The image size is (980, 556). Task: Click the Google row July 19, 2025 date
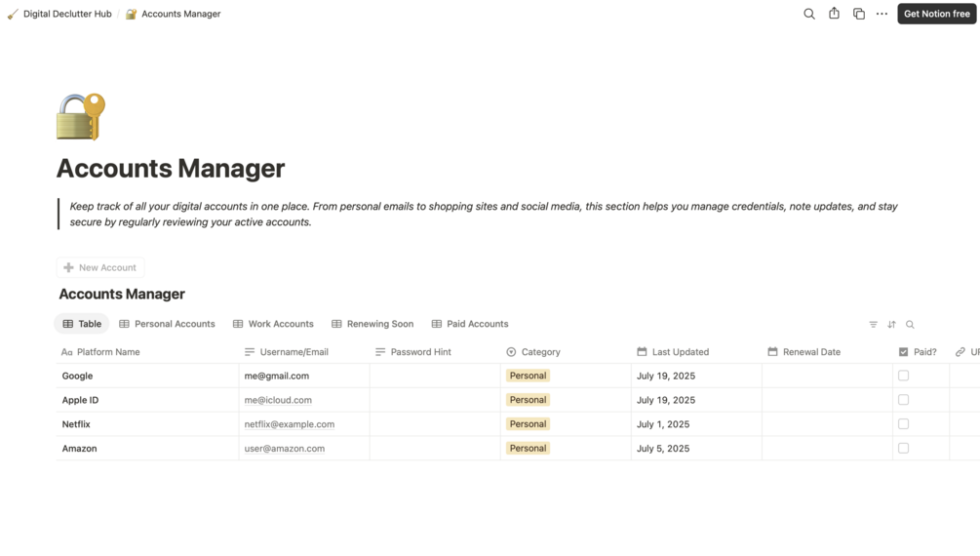coord(666,376)
